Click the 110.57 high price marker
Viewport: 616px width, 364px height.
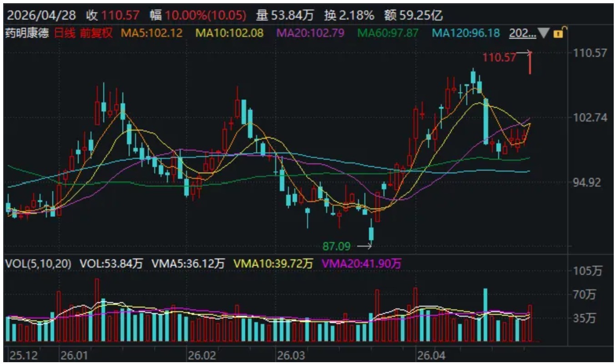[499, 57]
